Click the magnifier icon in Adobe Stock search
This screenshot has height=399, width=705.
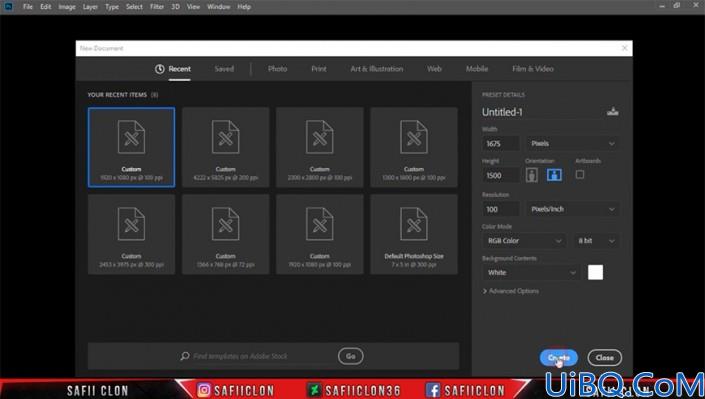click(185, 356)
